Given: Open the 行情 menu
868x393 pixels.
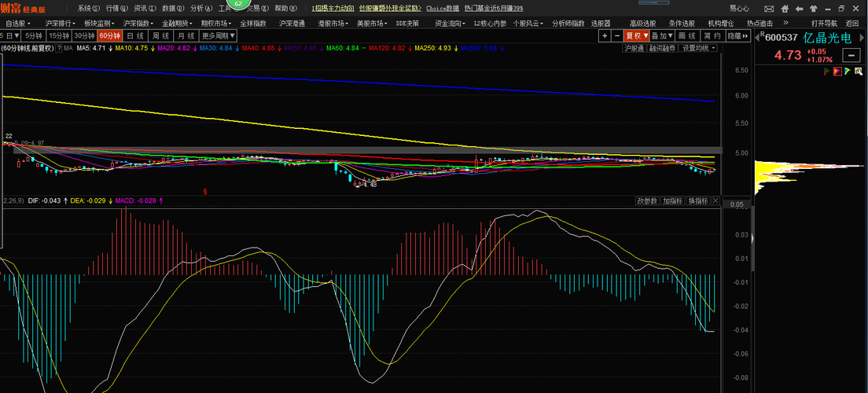Looking at the screenshot, I should [x=117, y=9].
